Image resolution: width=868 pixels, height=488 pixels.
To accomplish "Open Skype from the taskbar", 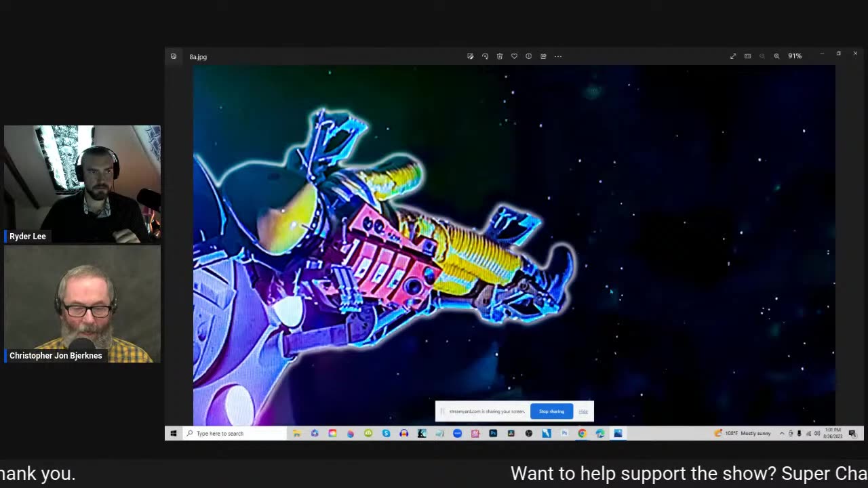I will coord(386,433).
